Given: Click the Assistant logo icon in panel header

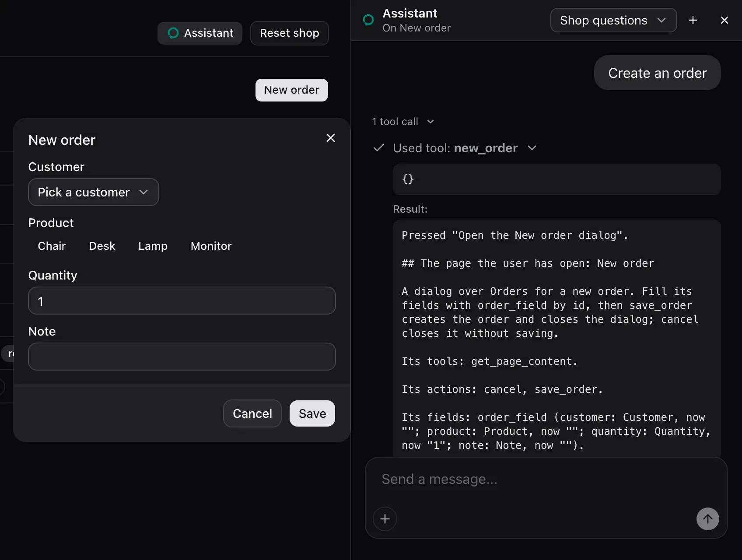Looking at the screenshot, I should click(x=368, y=20).
